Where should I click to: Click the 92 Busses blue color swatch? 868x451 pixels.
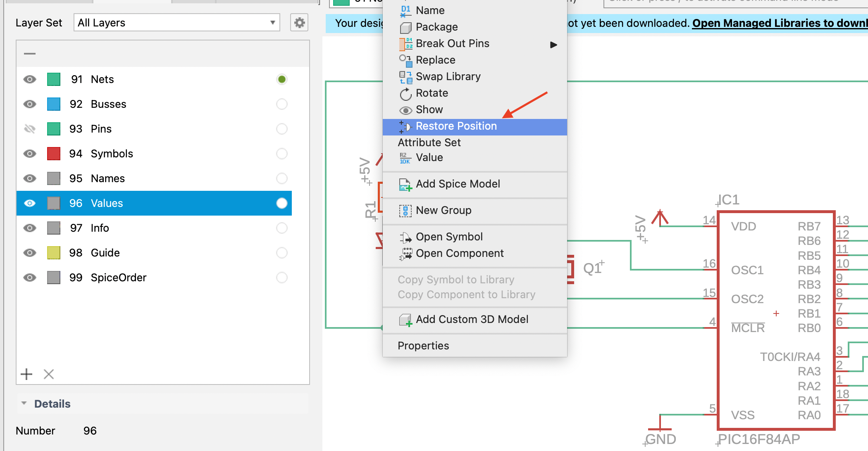point(54,104)
